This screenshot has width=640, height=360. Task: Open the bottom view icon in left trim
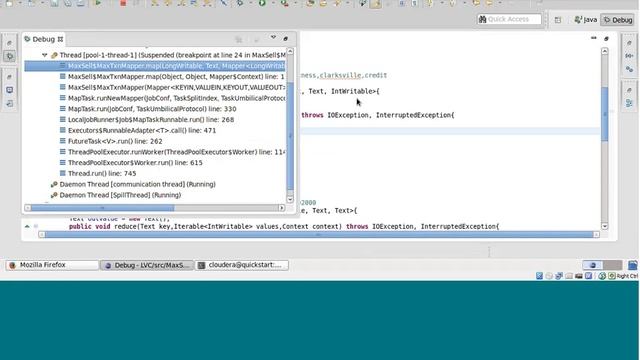click(x=9, y=104)
